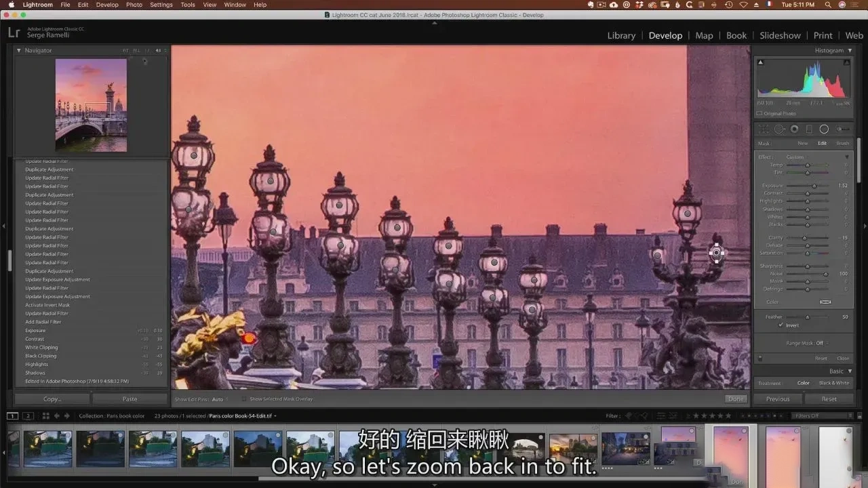Open the Settings menu
868x488 pixels.
coord(161,5)
